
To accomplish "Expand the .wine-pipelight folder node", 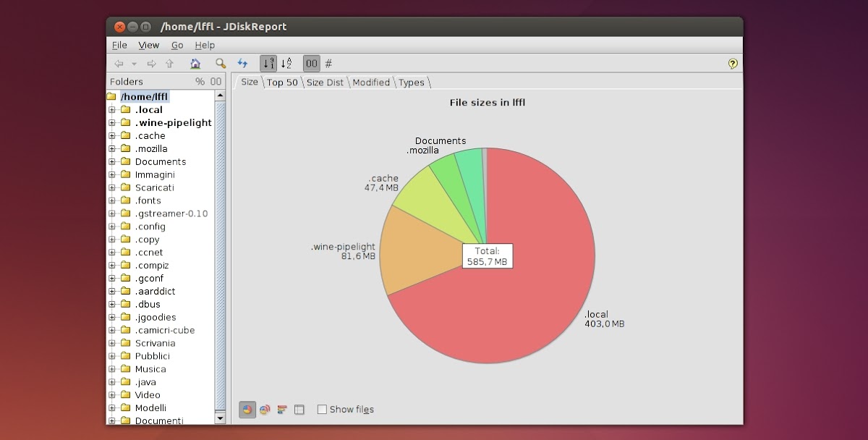I will [112, 123].
